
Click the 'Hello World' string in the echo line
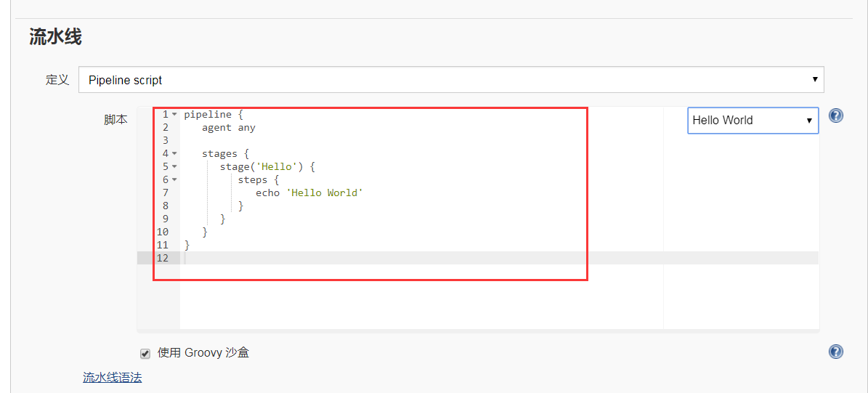pos(324,193)
